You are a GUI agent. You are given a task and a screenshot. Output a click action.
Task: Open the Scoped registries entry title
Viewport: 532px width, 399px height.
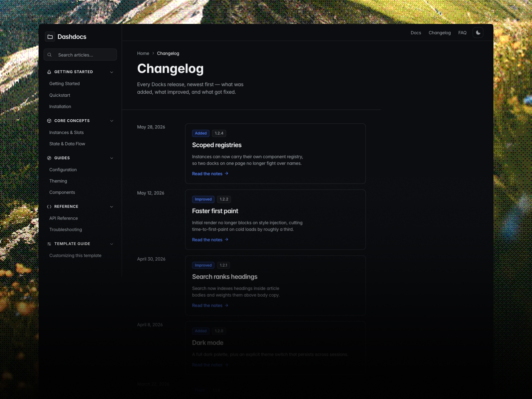(x=217, y=145)
